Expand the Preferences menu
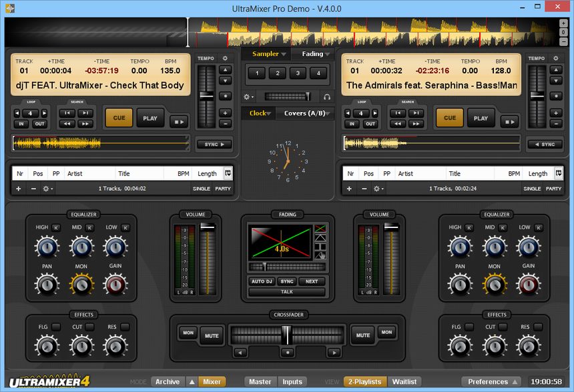574x392 pixels. [492, 382]
